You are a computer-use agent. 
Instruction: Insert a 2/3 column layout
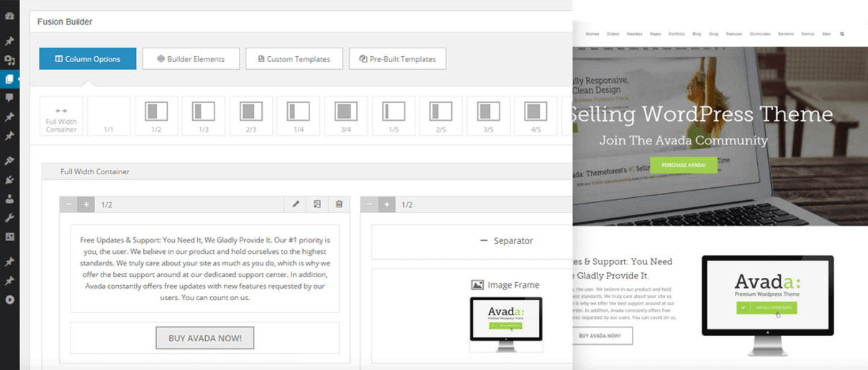click(251, 116)
